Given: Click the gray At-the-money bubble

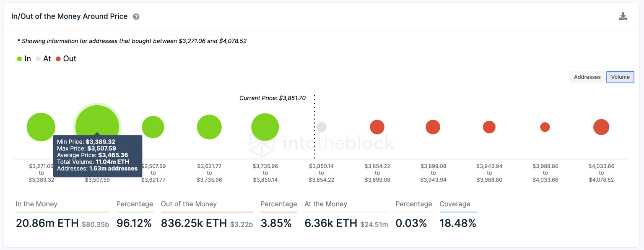Looking at the screenshot, I should tap(321, 127).
